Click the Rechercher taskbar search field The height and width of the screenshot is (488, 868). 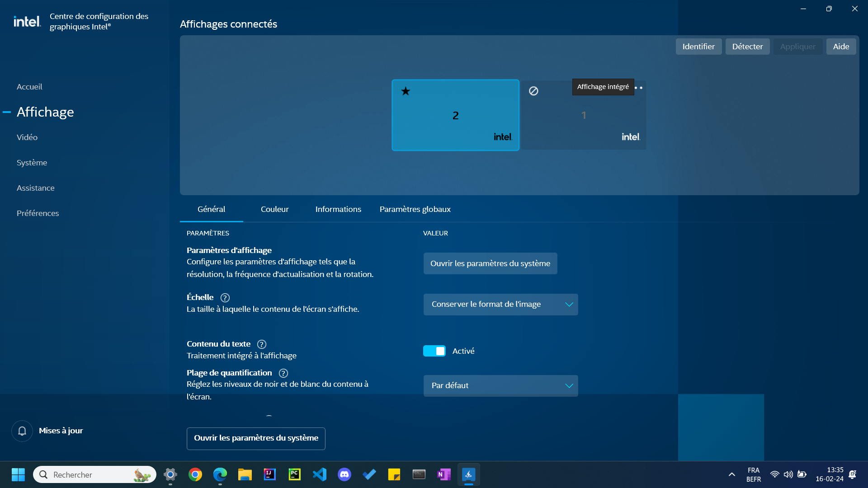[x=94, y=474]
